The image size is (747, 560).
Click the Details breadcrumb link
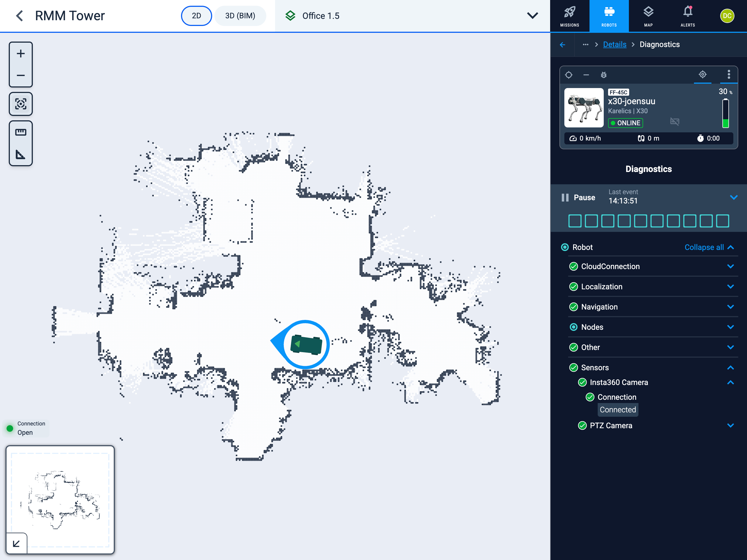coord(614,45)
